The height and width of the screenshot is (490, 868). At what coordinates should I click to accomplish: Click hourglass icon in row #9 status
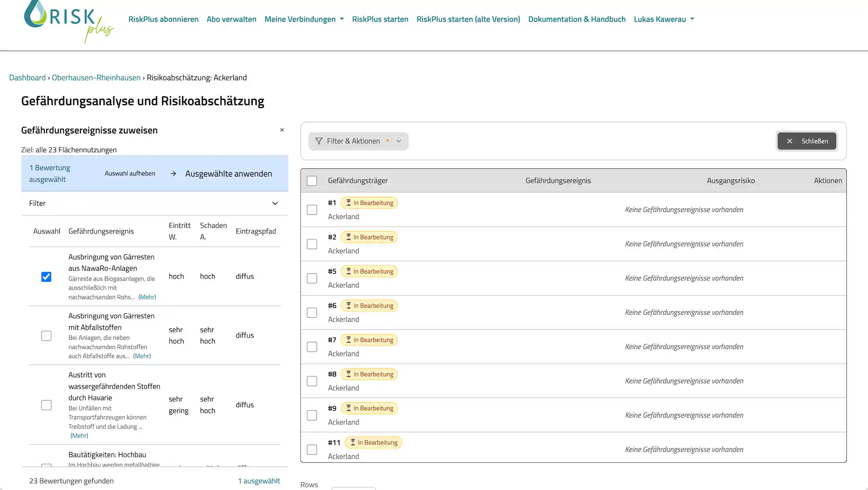tap(349, 408)
